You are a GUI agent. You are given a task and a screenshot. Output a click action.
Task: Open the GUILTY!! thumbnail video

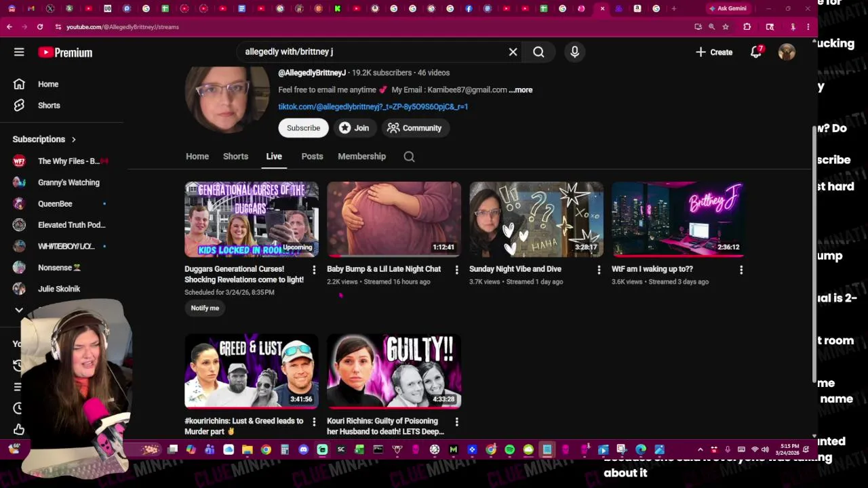(x=394, y=371)
